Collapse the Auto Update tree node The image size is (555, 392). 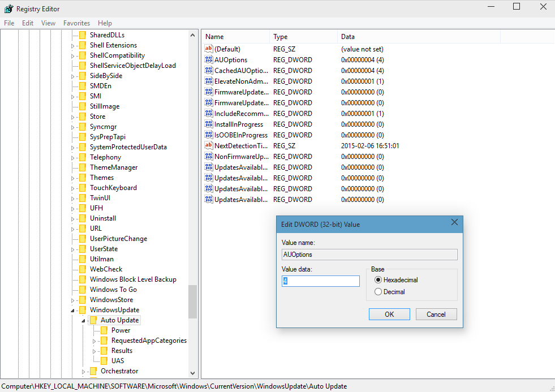(84, 321)
